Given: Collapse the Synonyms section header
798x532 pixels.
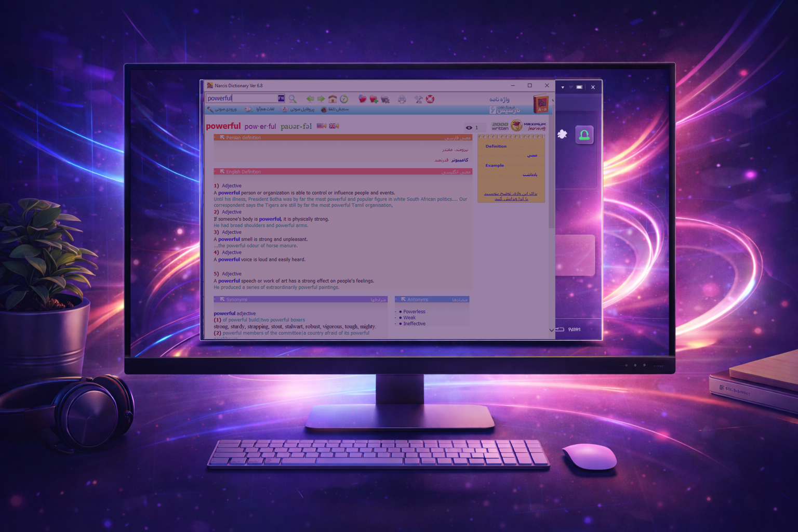Looking at the screenshot, I should tap(222, 299).
